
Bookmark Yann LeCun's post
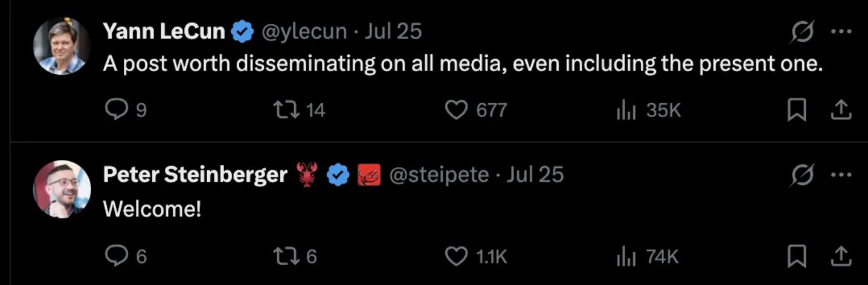coord(797,110)
